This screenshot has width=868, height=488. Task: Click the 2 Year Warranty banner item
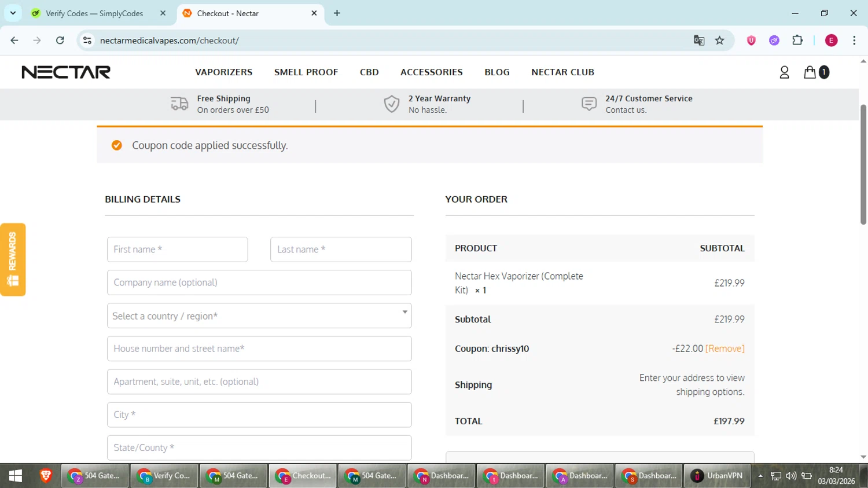tap(427, 104)
